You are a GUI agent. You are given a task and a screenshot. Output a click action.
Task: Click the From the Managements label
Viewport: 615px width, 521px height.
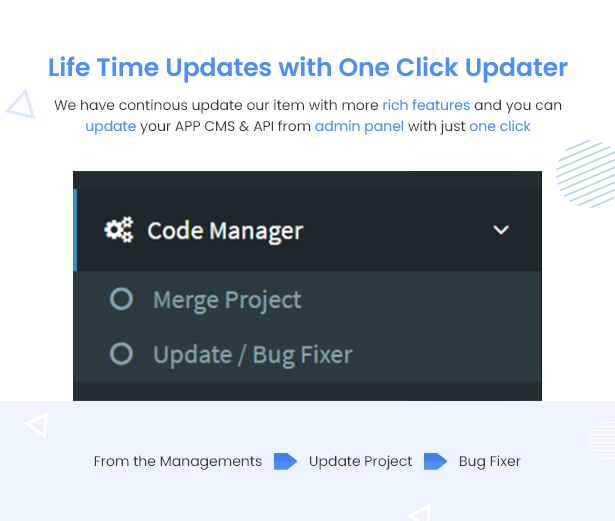tap(178, 461)
